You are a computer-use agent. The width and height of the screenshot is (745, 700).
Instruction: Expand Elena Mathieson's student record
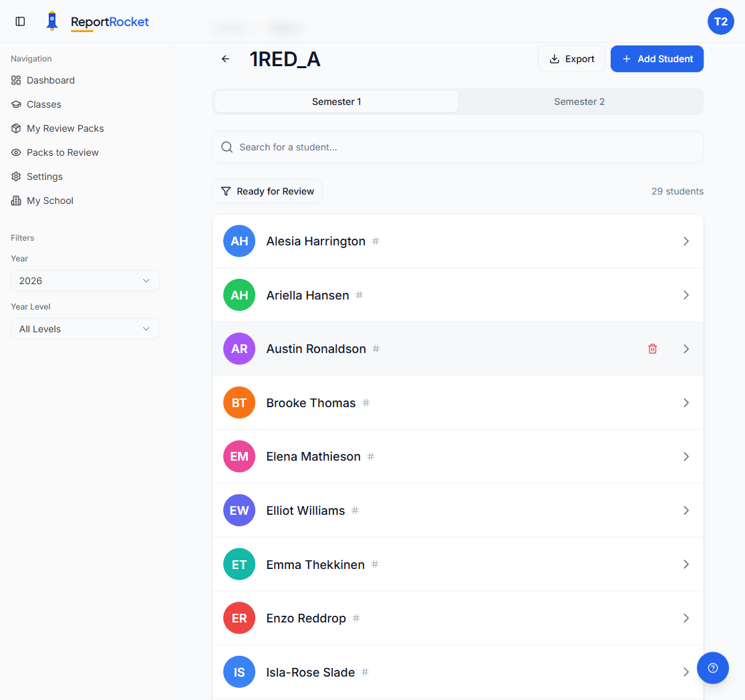[x=686, y=457]
